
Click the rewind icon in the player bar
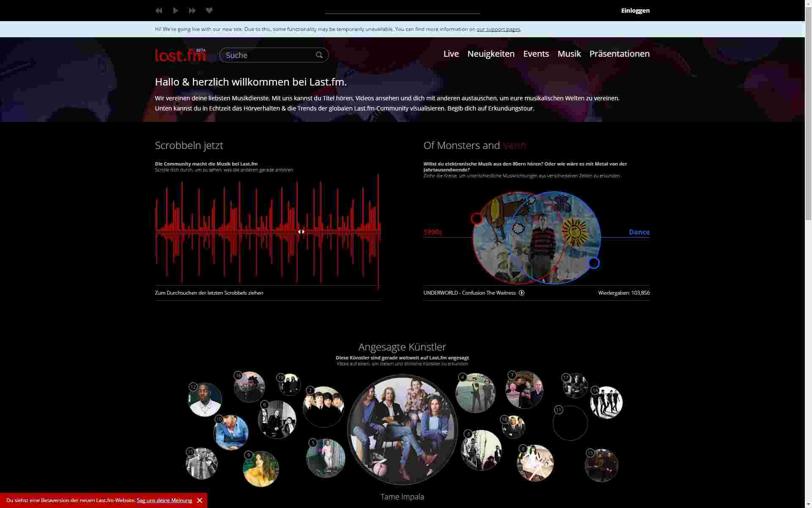tap(159, 11)
